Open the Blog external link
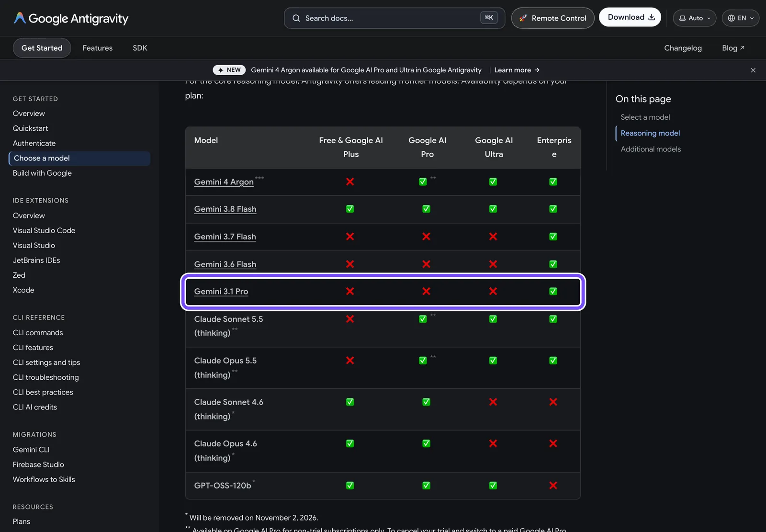Screen dimensions: 766x532 (733, 48)
